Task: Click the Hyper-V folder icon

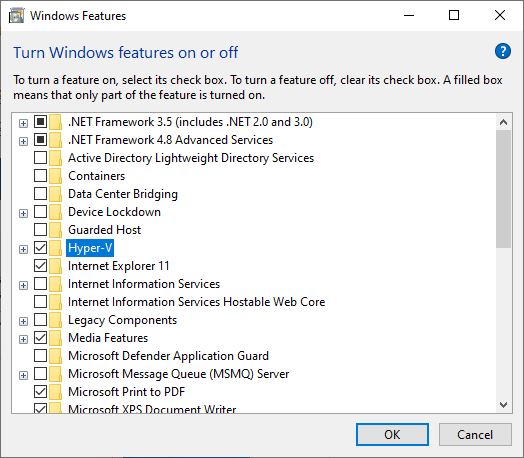Action: [56, 248]
